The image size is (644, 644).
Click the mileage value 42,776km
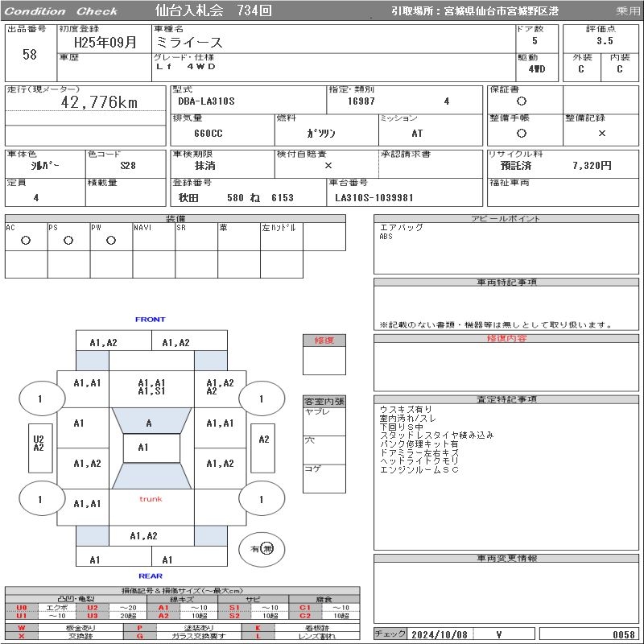tap(99, 102)
